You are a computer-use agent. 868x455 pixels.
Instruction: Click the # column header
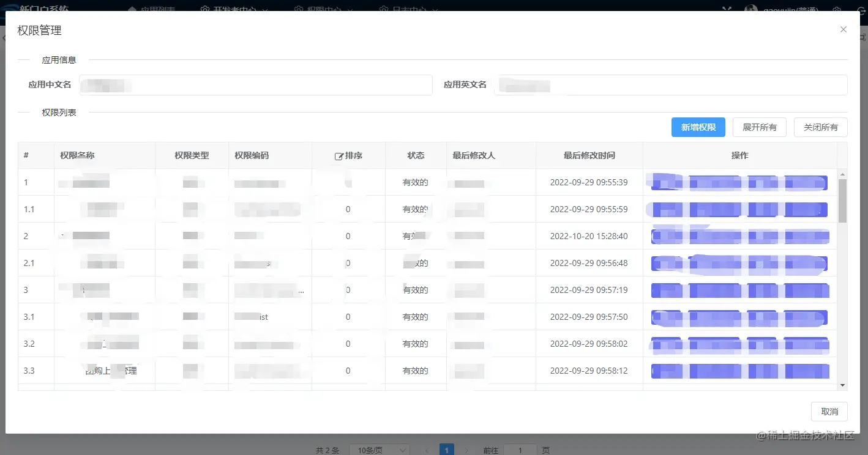(x=26, y=155)
